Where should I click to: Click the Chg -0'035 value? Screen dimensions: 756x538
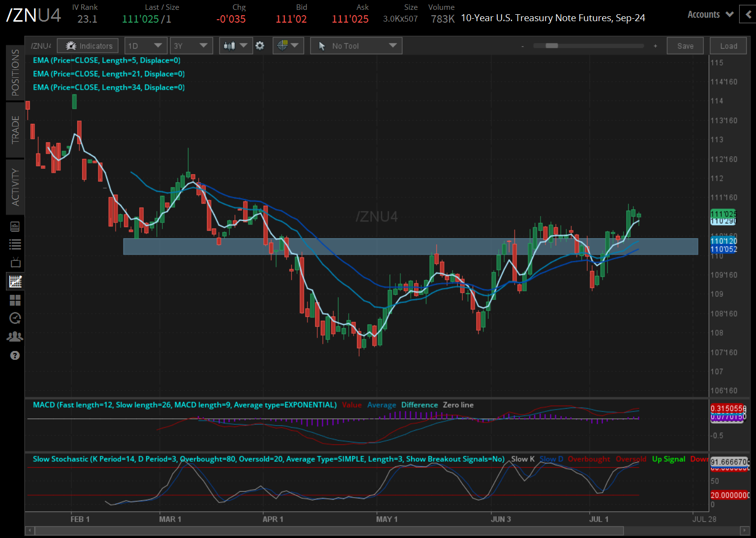tap(231, 19)
